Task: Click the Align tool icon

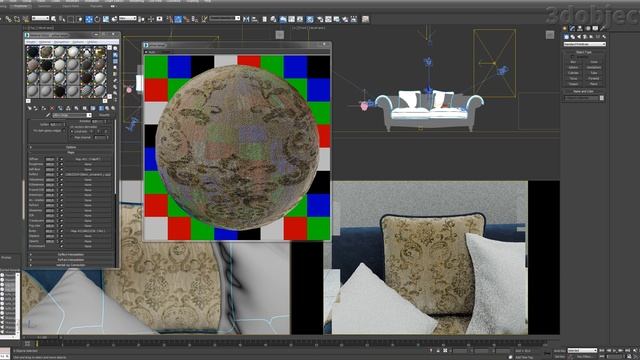Action: click(x=254, y=19)
